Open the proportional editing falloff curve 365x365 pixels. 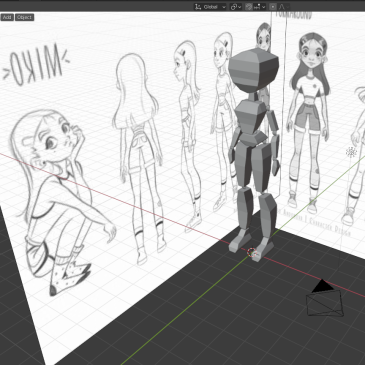pyautogui.click(x=283, y=7)
